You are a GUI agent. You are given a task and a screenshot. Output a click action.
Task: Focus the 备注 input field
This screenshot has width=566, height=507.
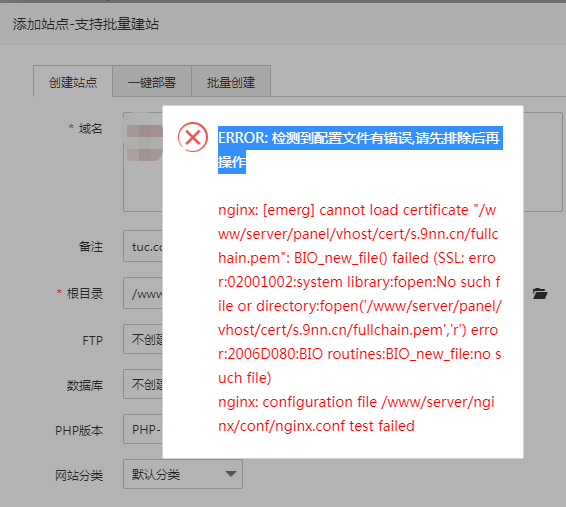coord(143,246)
